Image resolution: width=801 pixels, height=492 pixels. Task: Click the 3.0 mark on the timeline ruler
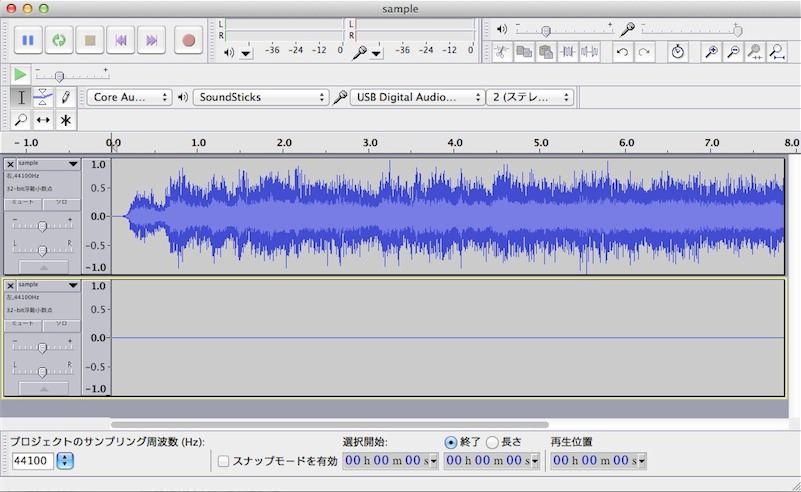370,143
